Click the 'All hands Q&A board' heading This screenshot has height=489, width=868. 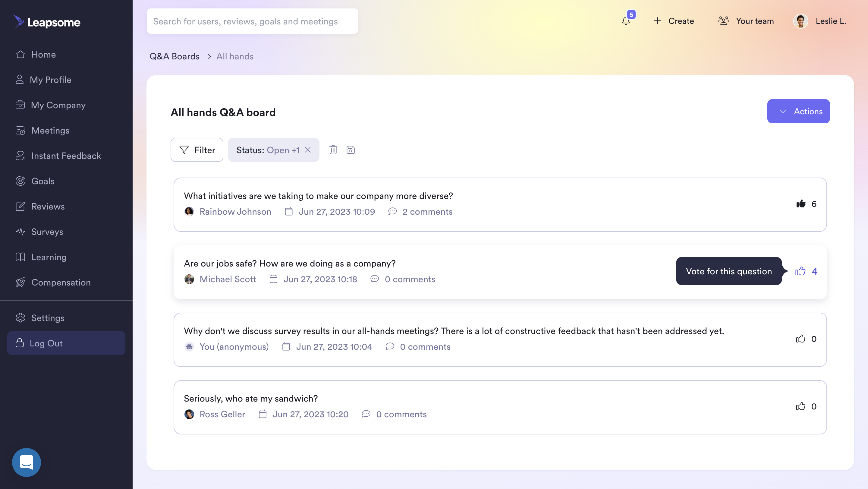[x=223, y=112]
